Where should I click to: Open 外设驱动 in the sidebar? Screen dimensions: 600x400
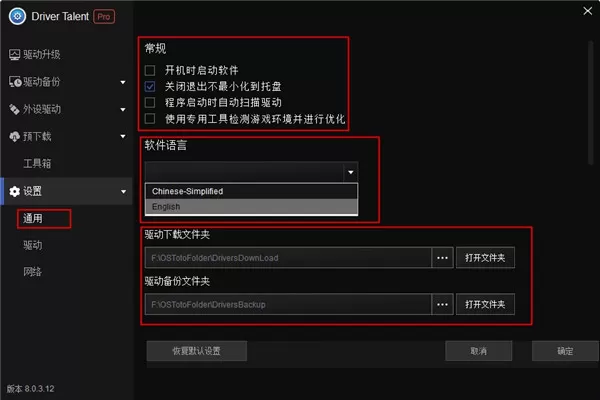pos(42,109)
